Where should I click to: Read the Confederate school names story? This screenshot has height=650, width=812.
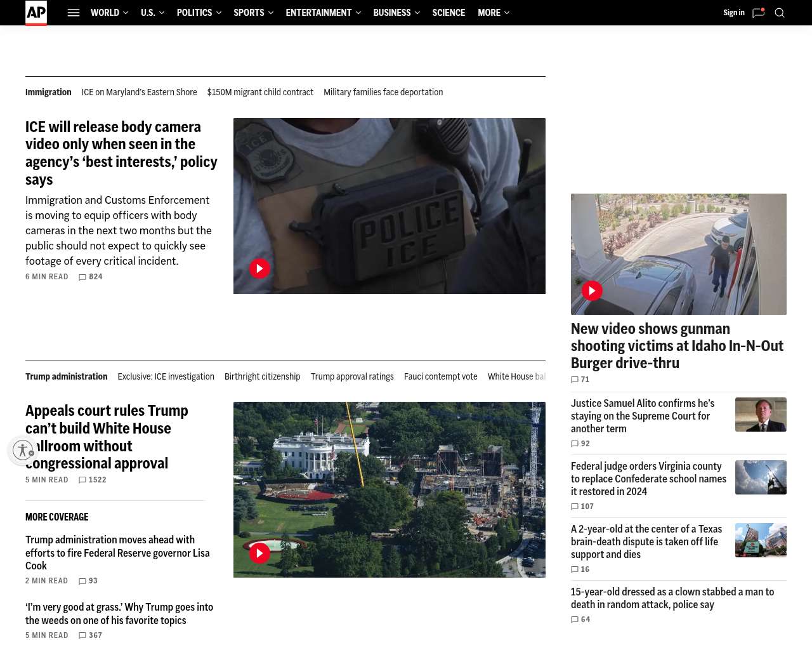[648, 479]
